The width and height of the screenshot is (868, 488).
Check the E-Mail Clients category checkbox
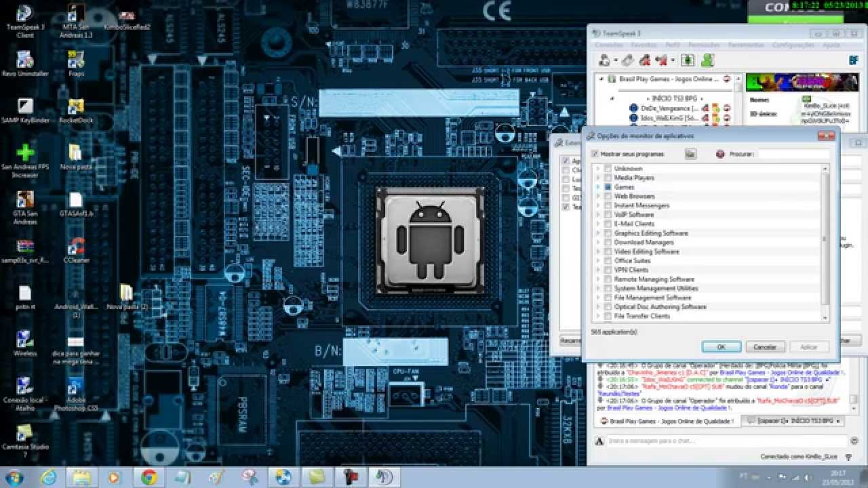click(x=608, y=224)
